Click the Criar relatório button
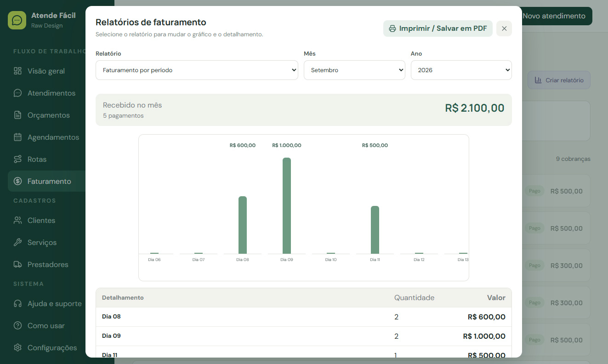 tap(559, 80)
